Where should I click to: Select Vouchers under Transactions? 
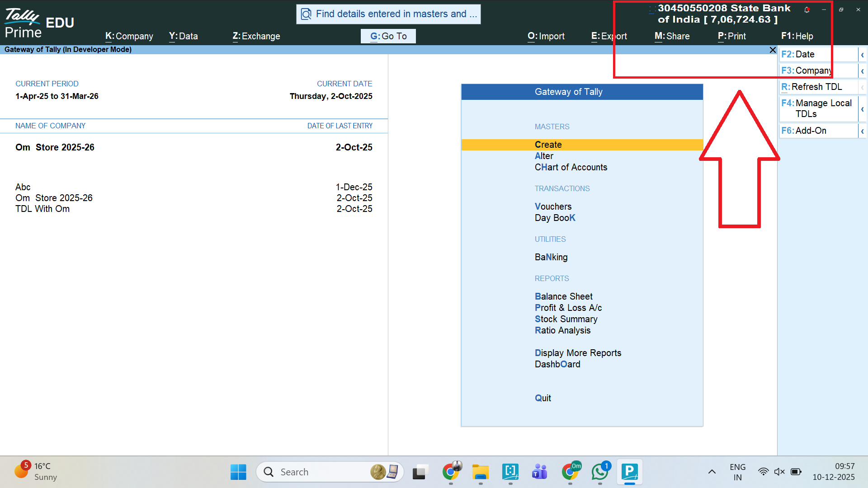pyautogui.click(x=553, y=206)
